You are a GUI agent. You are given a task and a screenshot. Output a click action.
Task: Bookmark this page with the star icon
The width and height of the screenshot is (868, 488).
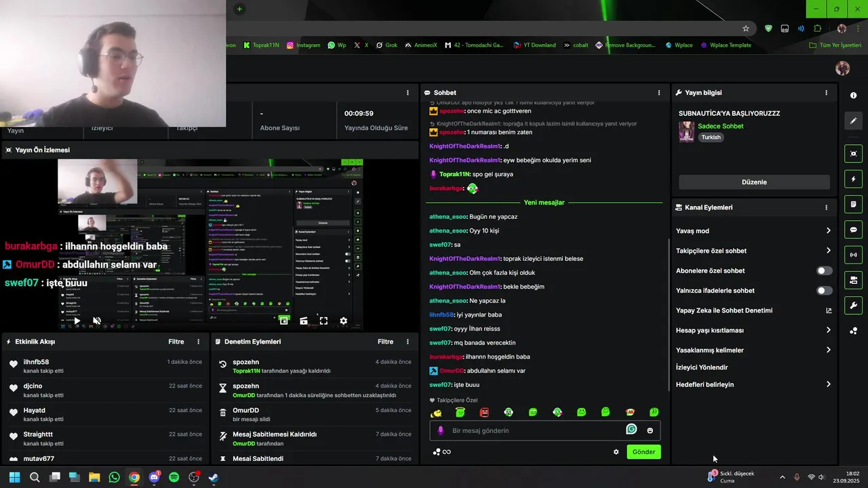coord(746,28)
